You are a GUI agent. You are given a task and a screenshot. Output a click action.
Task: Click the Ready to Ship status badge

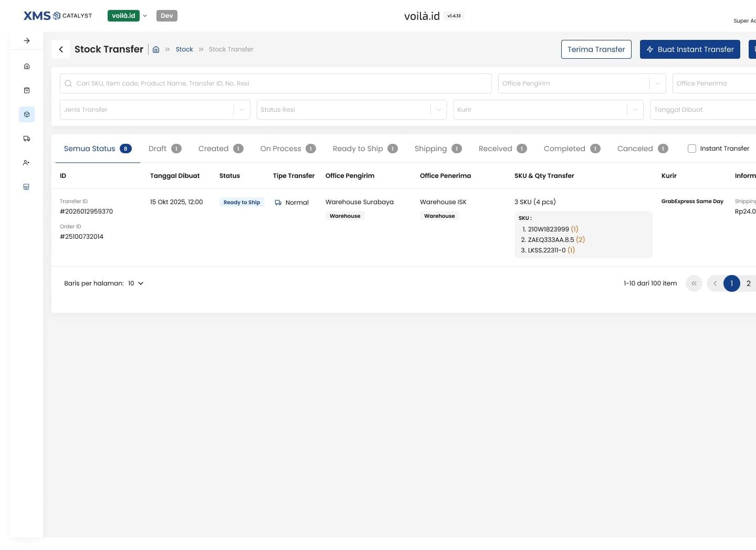[241, 203]
